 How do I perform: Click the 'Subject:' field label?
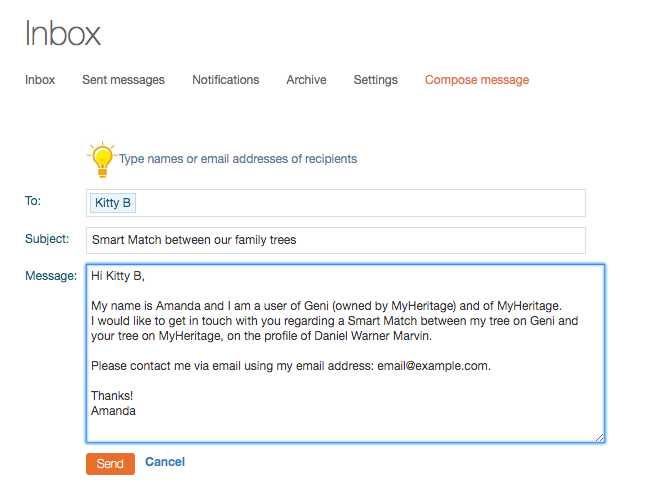[x=47, y=239]
